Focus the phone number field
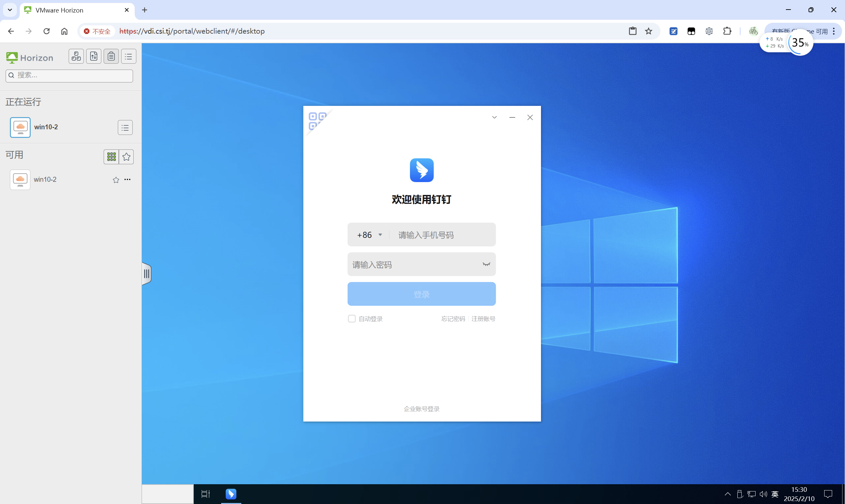The width and height of the screenshot is (845, 504). pyautogui.click(x=443, y=235)
